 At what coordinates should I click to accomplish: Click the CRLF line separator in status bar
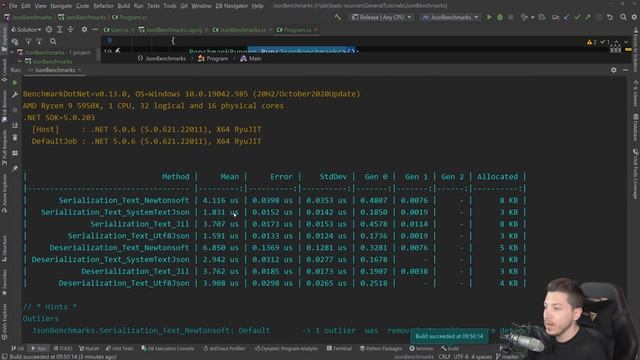444,357
